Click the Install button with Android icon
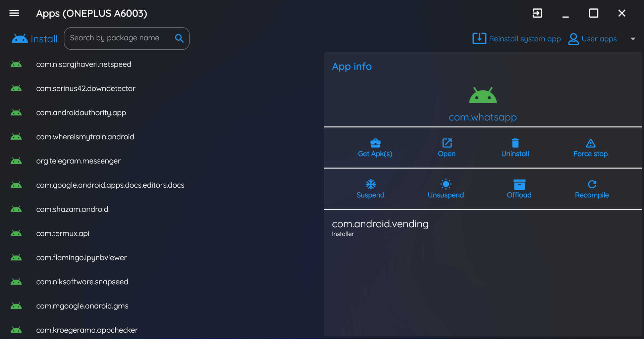This screenshot has width=644, height=339. point(35,39)
